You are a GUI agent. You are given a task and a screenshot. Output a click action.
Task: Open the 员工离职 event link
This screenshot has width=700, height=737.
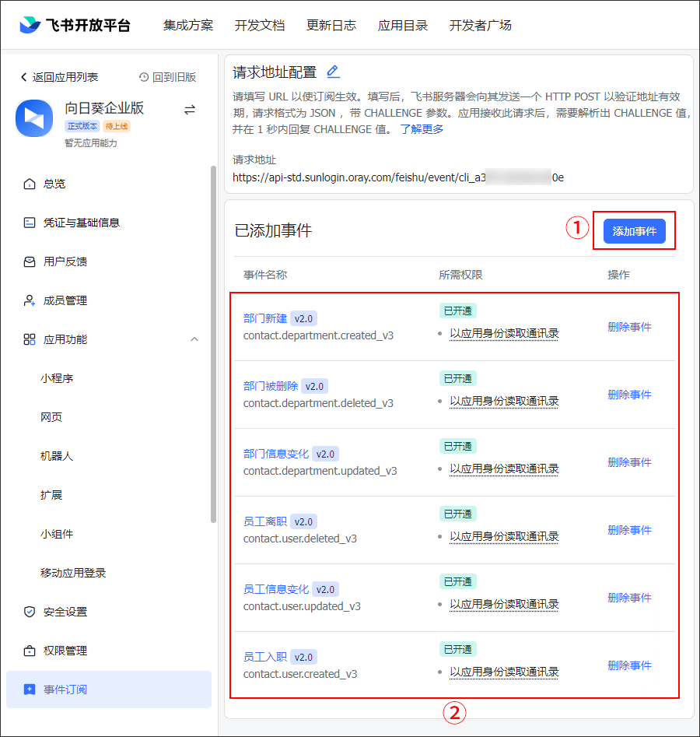click(x=265, y=521)
